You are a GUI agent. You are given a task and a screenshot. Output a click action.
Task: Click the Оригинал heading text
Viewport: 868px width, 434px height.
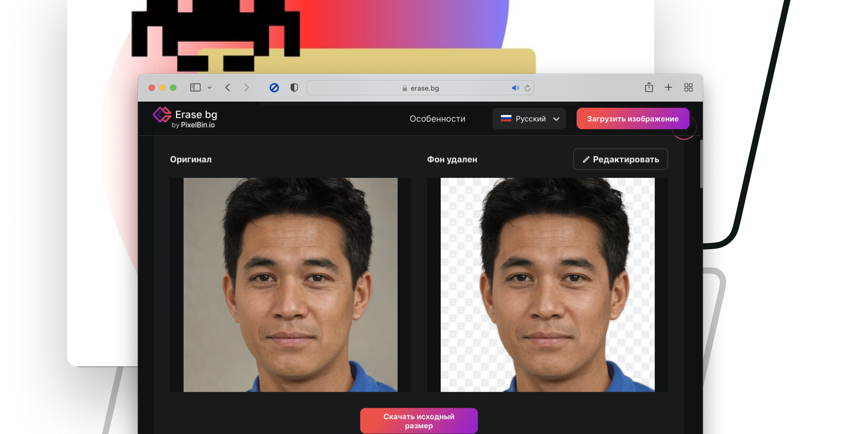click(191, 159)
